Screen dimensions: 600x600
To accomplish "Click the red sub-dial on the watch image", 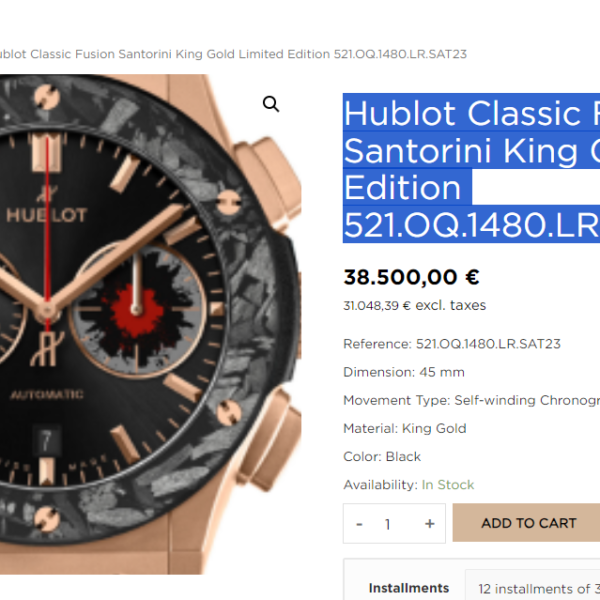I will click(x=137, y=309).
